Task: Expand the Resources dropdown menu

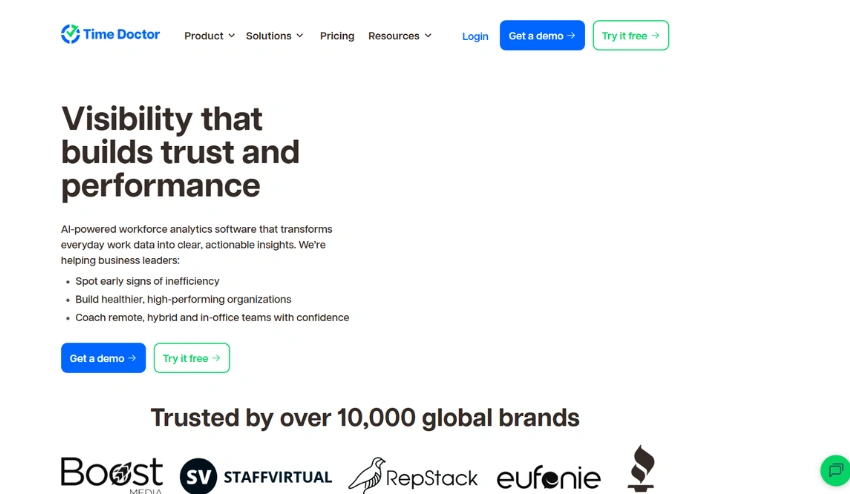Action: point(400,36)
